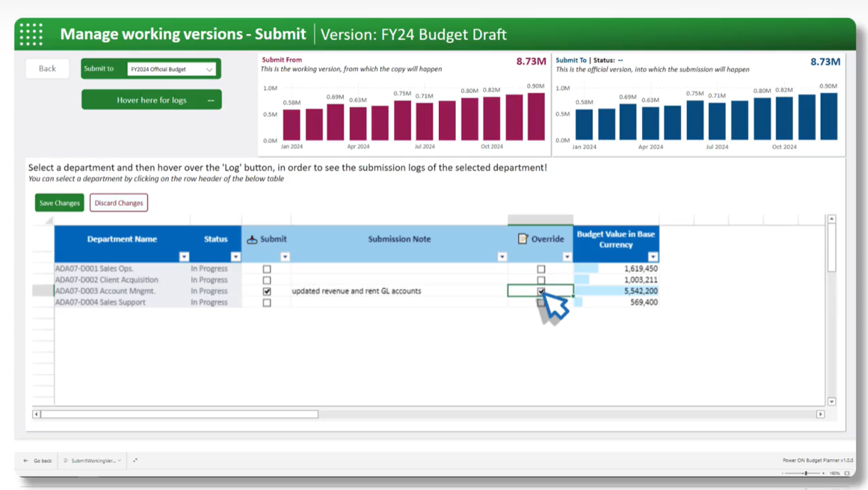Open the Department Name column filter
The image size is (868, 490).
point(184,256)
